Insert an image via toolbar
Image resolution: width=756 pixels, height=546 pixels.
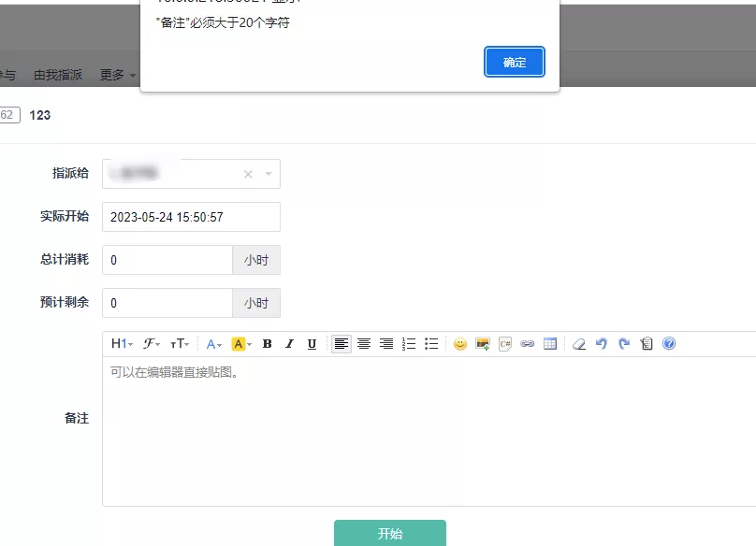pyautogui.click(x=483, y=344)
